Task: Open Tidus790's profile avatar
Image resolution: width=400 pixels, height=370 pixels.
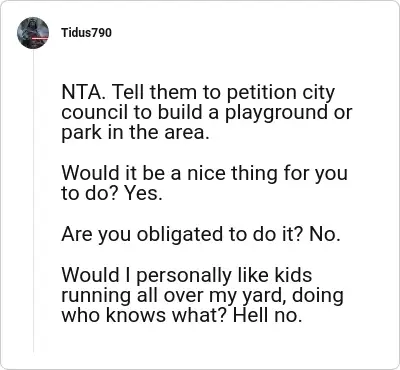Action: tap(33, 33)
